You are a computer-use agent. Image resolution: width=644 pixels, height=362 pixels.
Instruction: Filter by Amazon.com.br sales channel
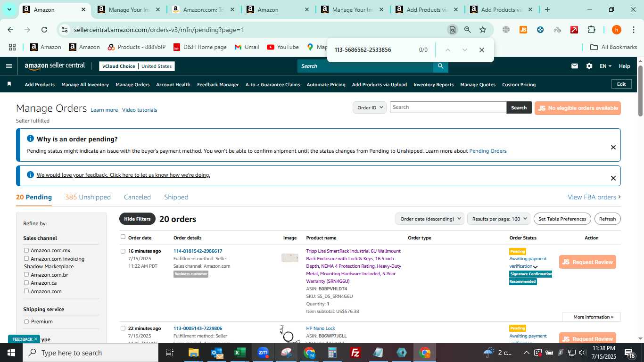[26, 274]
